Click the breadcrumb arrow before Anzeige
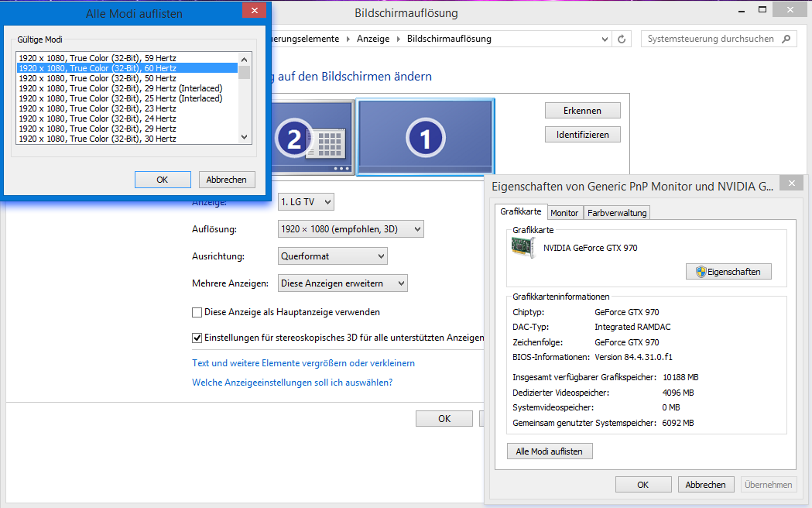Viewport: 812px width, 508px height. [348, 39]
